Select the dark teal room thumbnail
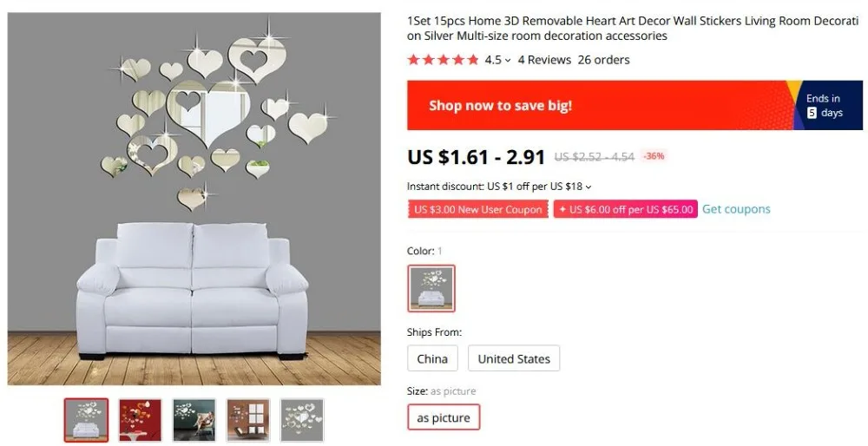The image size is (868, 446). (194, 420)
